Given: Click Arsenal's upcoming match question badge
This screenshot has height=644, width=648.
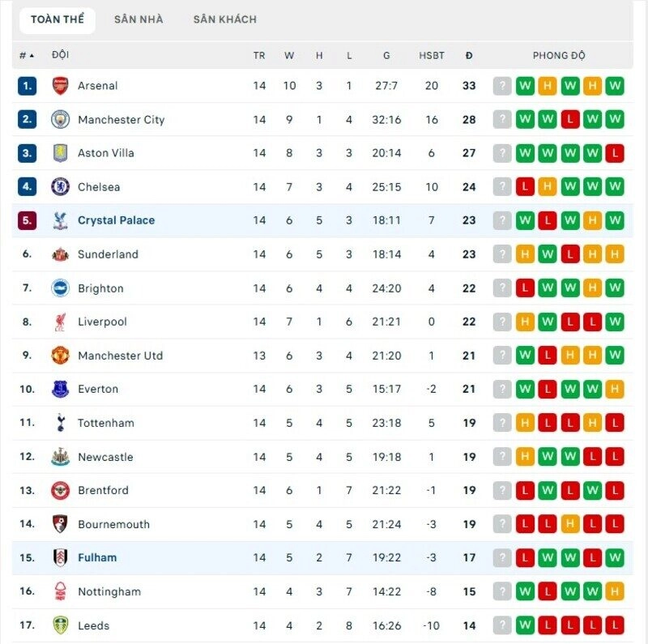Looking at the screenshot, I should click(x=503, y=84).
